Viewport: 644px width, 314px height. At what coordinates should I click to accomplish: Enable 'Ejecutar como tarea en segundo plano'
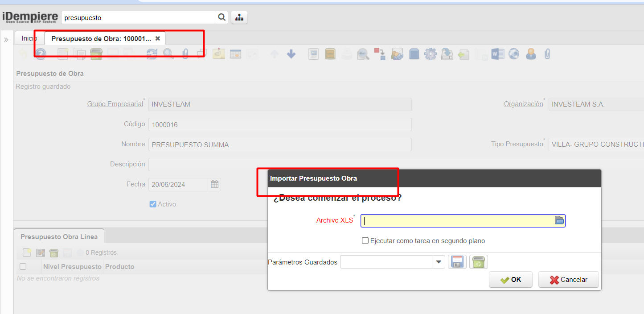(x=365, y=241)
